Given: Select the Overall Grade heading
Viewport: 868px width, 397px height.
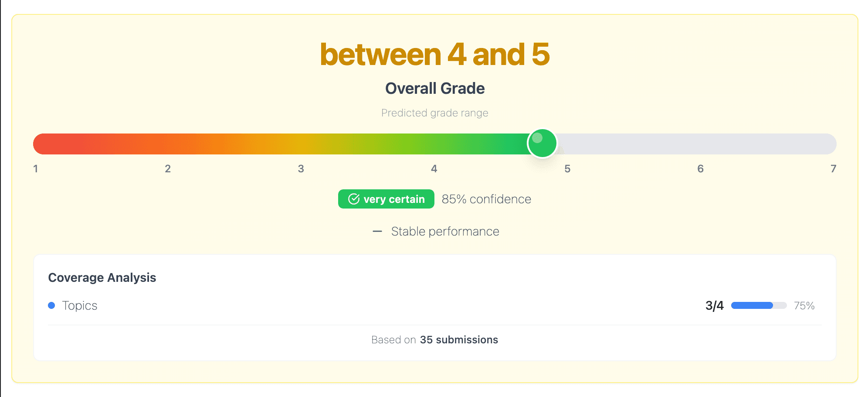Looking at the screenshot, I should click(x=434, y=88).
